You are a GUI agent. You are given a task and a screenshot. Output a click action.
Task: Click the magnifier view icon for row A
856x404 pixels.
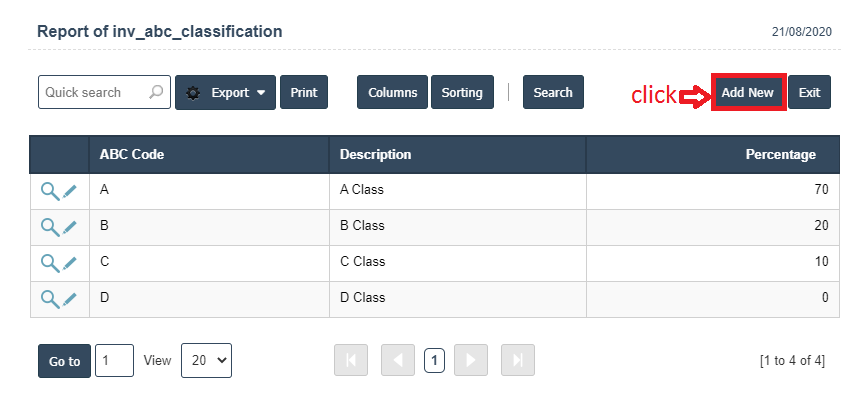pyautogui.click(x=49, y=191)
